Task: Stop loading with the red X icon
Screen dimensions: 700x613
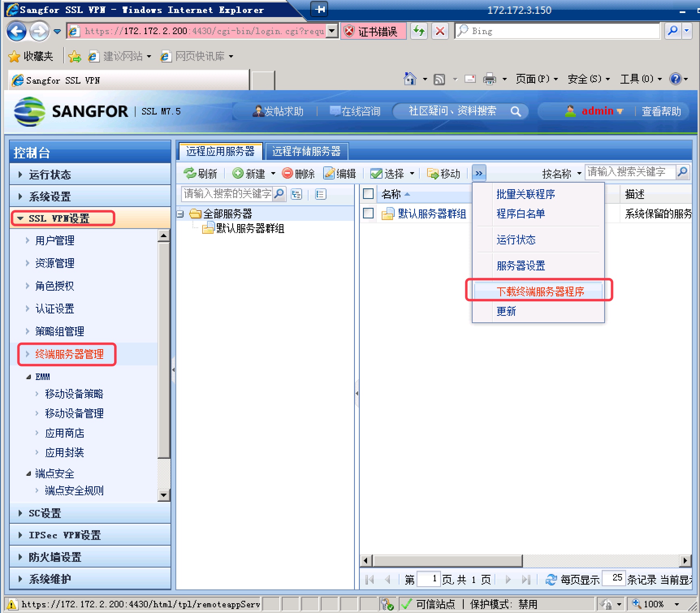Action: tap(440, 31)
